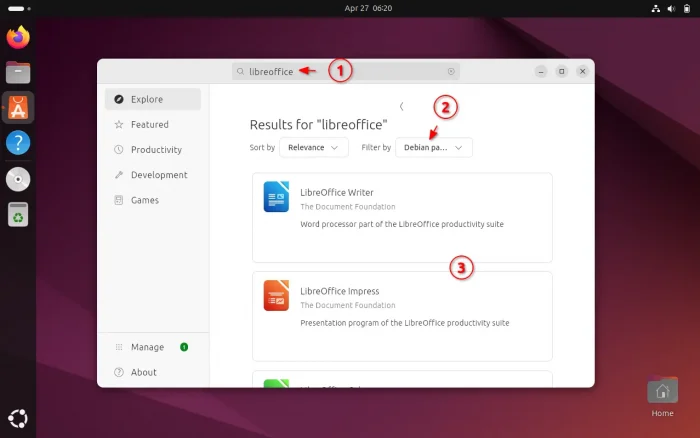700x438 pixels.
Task: Open the Development category
Action: coord(158,175)
